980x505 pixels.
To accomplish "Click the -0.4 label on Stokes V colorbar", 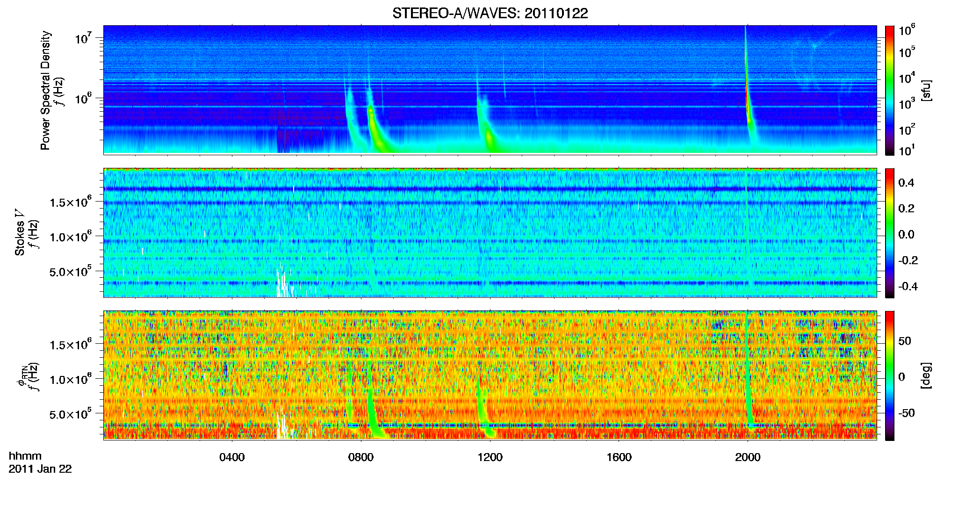I will 908,286.
